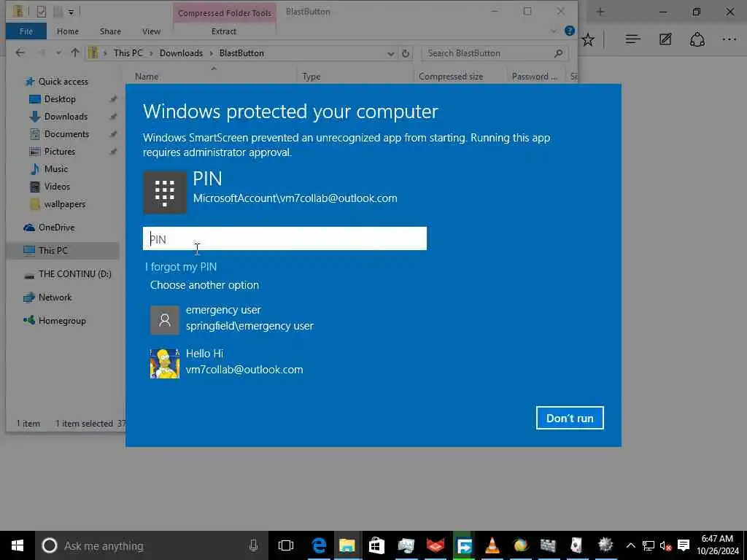Screen dimensions: 747x560
Task: Select Network in navigation pane
Action: click(x=55, y=297)
